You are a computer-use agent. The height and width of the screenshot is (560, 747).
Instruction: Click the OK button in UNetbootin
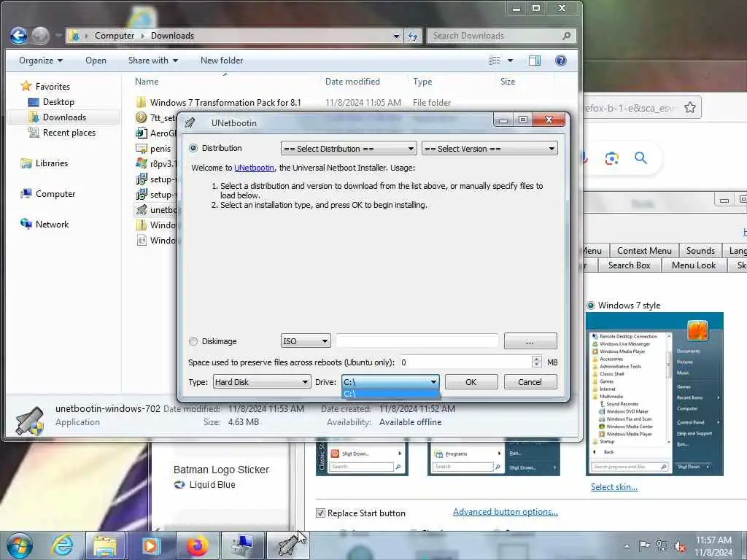471,382
